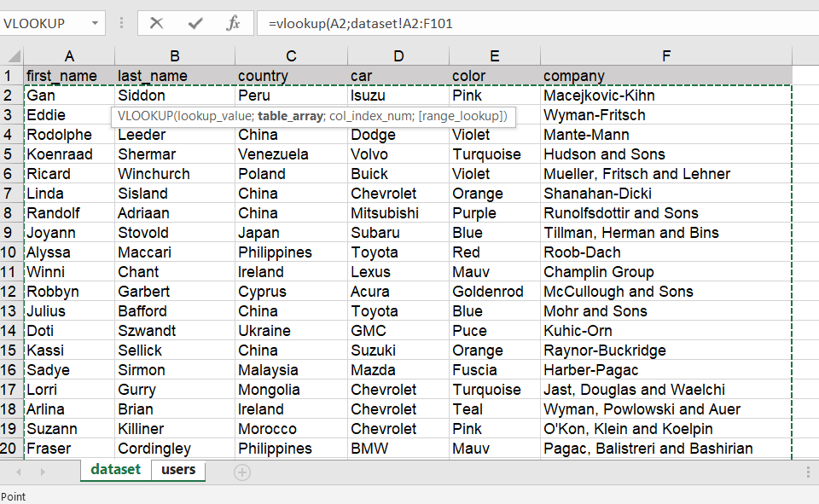Select column F header
The width and height of the screenshot is (819, 504).
[666, 56]
